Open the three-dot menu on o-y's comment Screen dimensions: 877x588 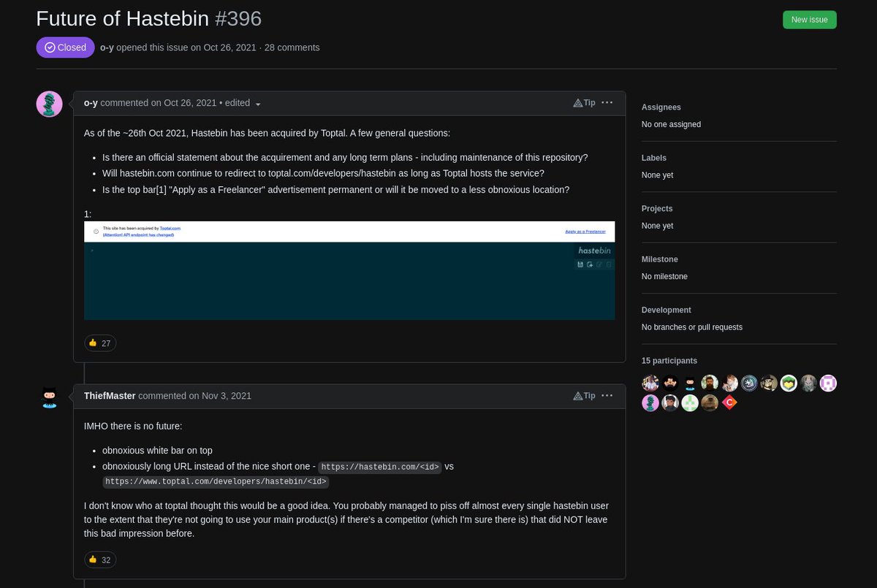607,103
